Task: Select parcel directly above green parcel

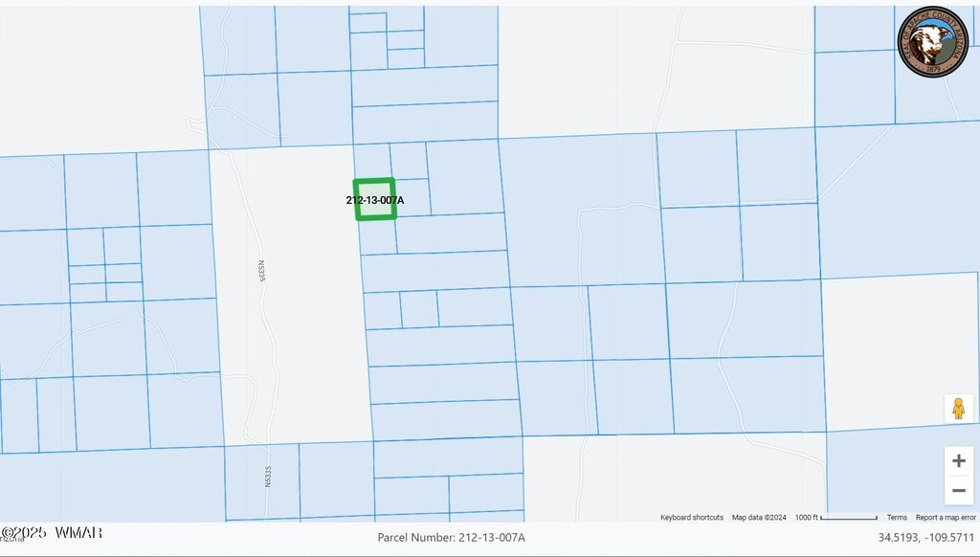Action: (x=372, y=160)
